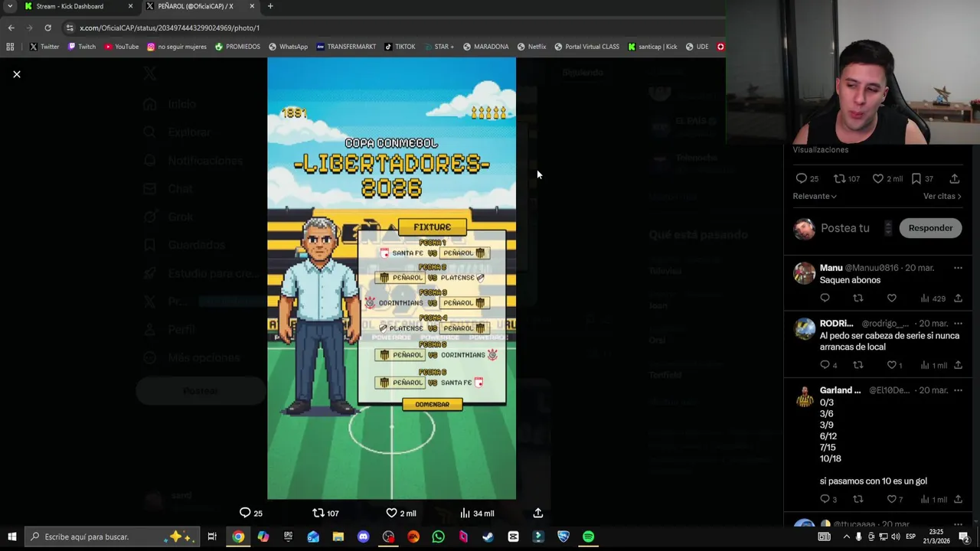Open @Manuu0816 profile link
This screenshot has width=980, height=551.
[x=871, y=268]
